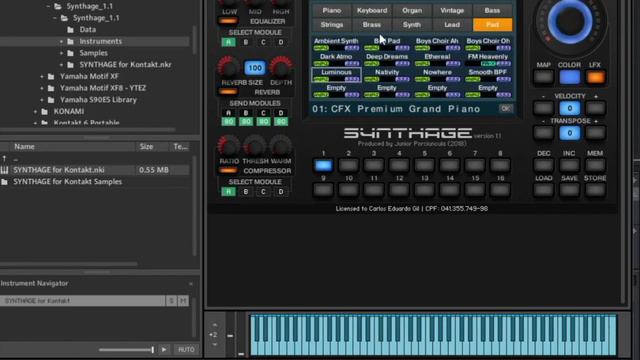The width and height of the screenshot is (640, 360).
Task: Select Equalizer module A
Action: pyautogui.click(x=228, y=42)
